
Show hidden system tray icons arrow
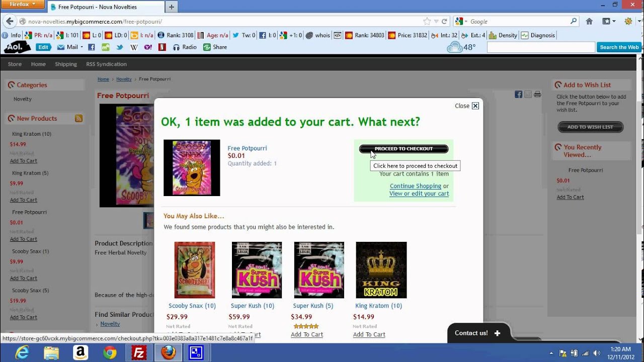pos(551,353)
